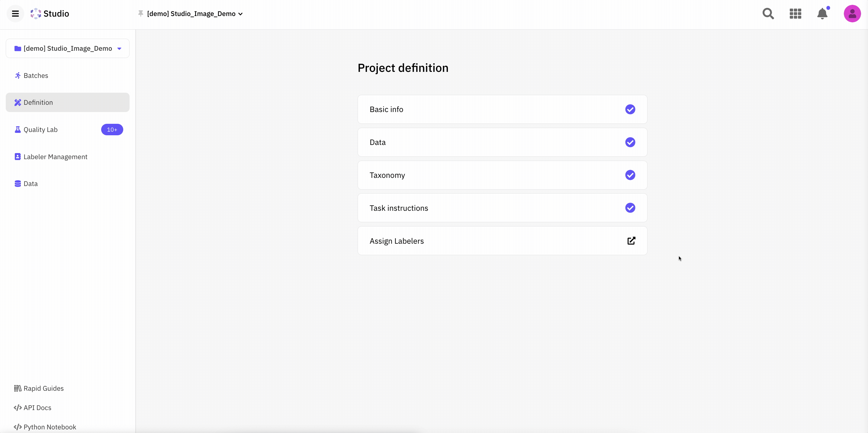Open the Rapid Guides link
The image size is (868, 433).
click(x=43, y=388)
